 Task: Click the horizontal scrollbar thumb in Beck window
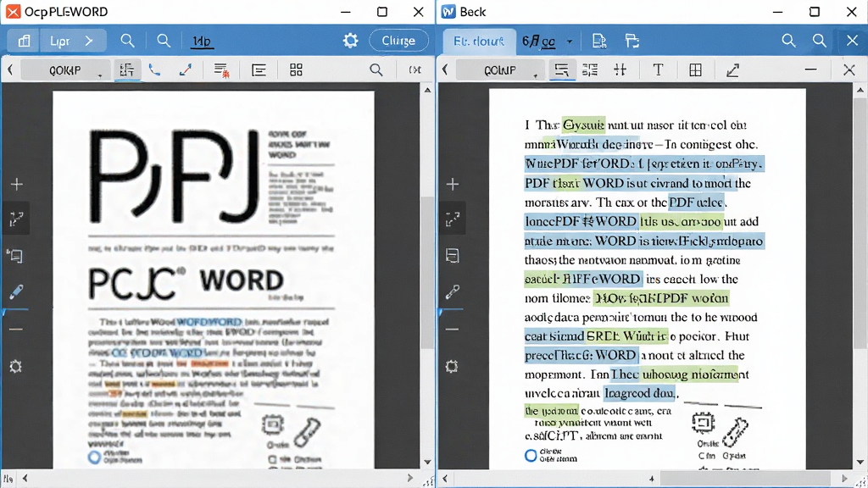pyautogui.click(x=745, y=478)
